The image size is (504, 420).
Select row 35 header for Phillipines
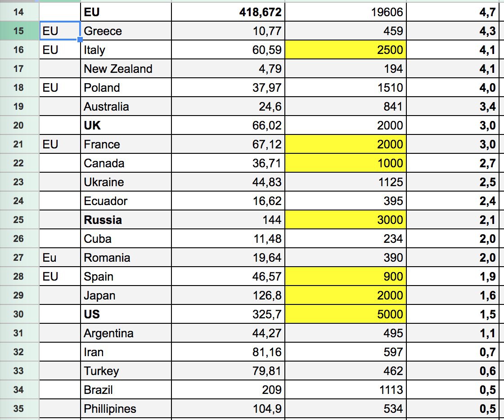click(19, 409)
